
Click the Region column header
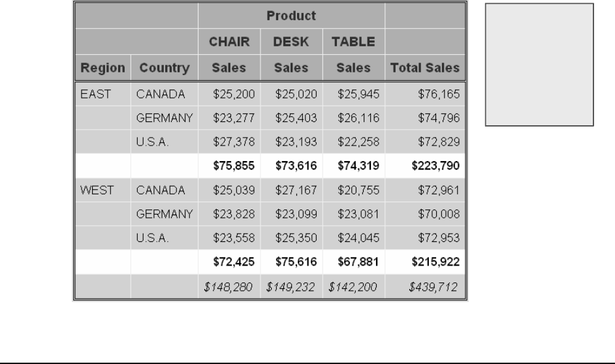(x=102, y=67)
